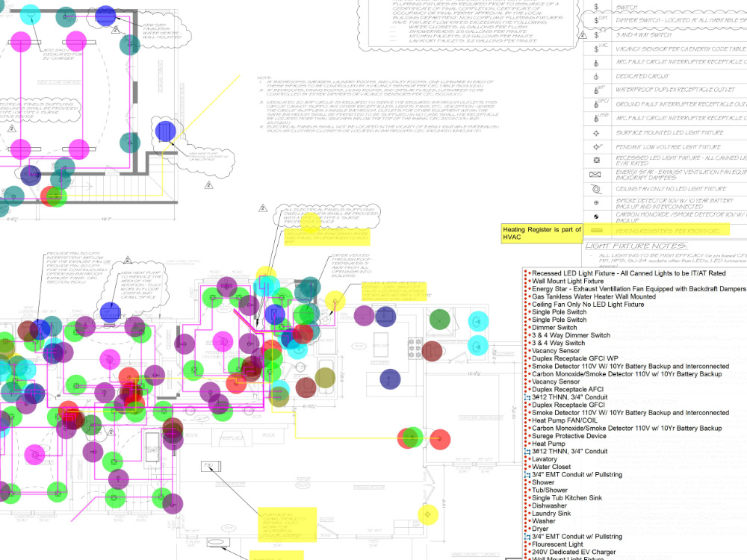Click the USB receptacle symbol in legend

pos(601,118)
